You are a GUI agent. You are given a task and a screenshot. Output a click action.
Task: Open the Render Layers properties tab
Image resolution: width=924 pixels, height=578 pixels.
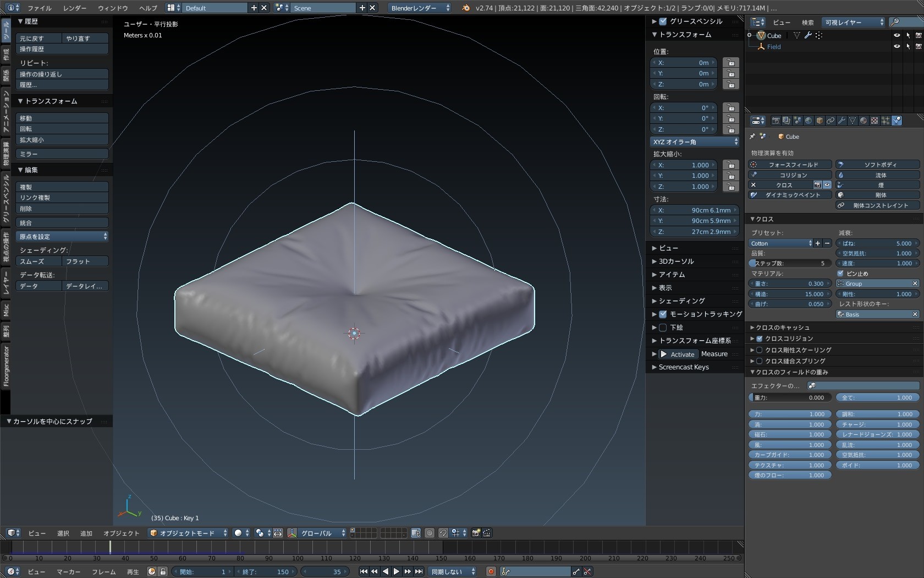787,121
